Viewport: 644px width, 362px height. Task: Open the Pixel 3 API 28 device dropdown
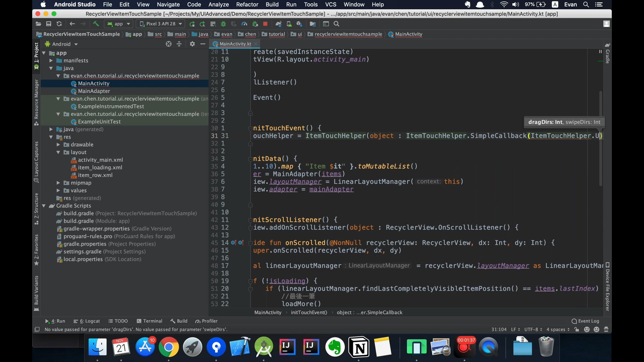tap(161, 24)
